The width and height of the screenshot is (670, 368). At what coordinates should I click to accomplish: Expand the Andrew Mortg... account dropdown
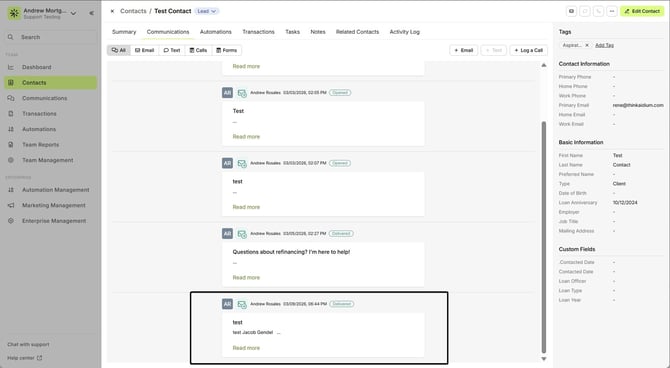pos(73,13)
